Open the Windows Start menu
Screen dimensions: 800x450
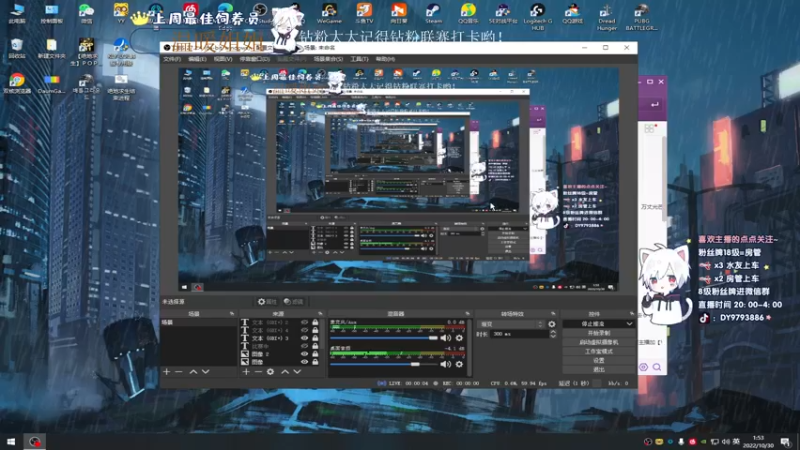pos(11,442)
